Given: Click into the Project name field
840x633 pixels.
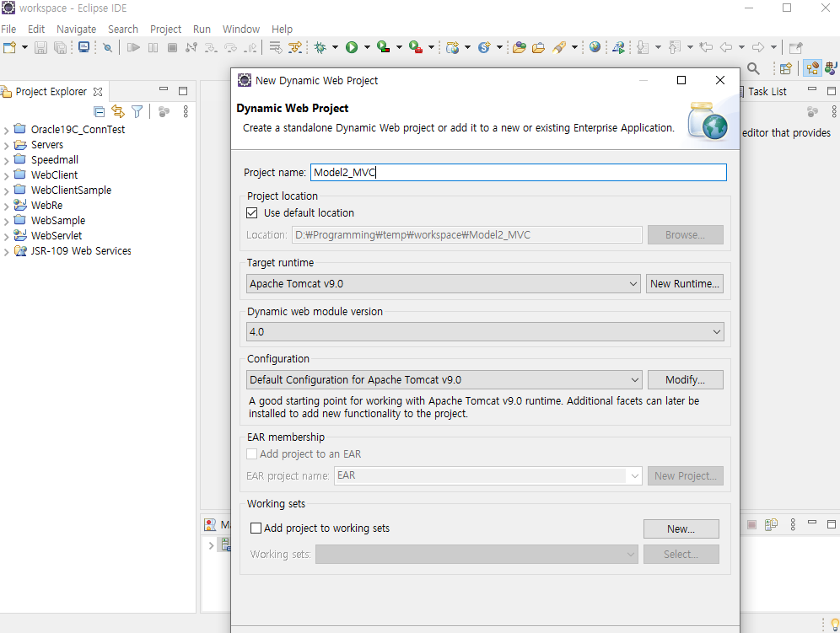Looking at the screenshot, I should click(518, 173).
